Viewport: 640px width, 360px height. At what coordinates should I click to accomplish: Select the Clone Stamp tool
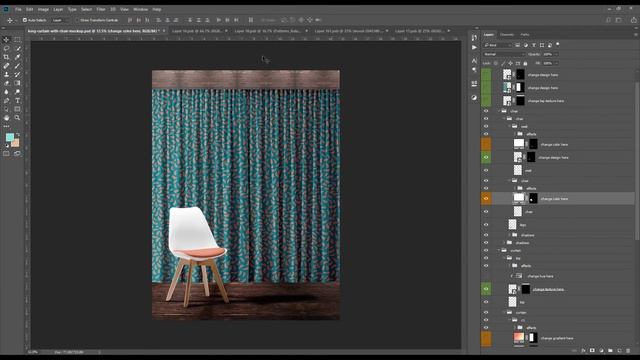[x=6, y=74]
